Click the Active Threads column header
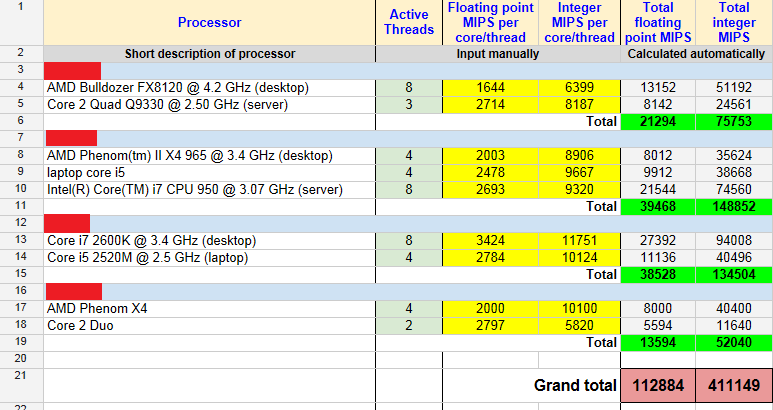This screenshot has height=410, width=773. coord(409,22)
